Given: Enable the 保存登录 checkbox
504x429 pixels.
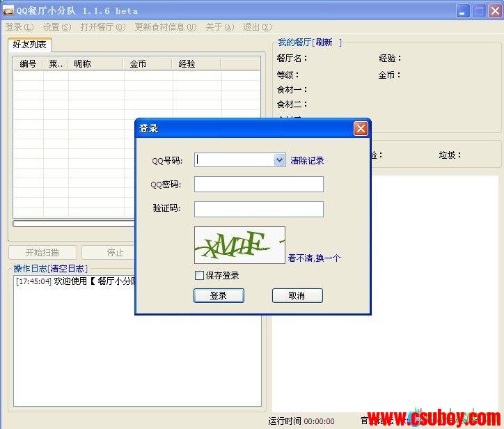Looking at the screenshot, I should click(199, 275).
